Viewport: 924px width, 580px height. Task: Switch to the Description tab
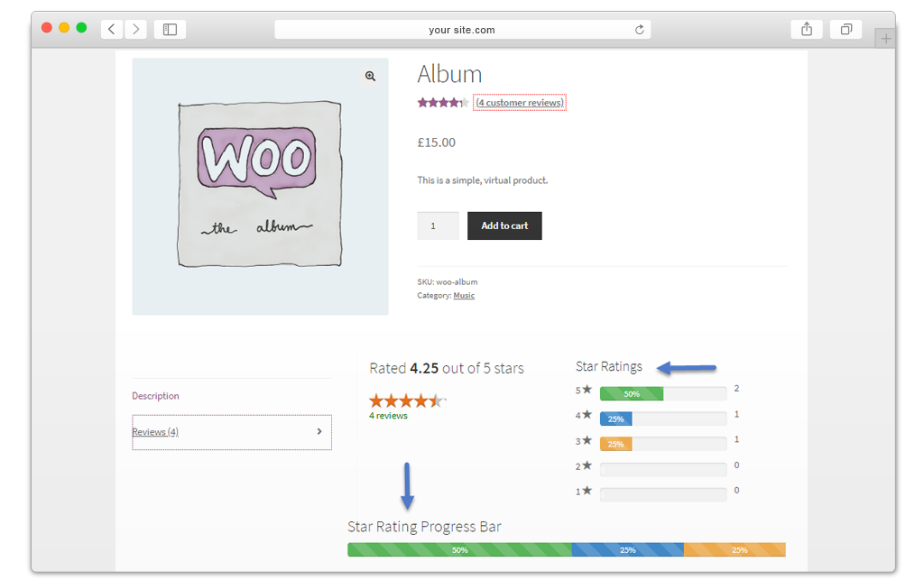[x=155, y=396]
